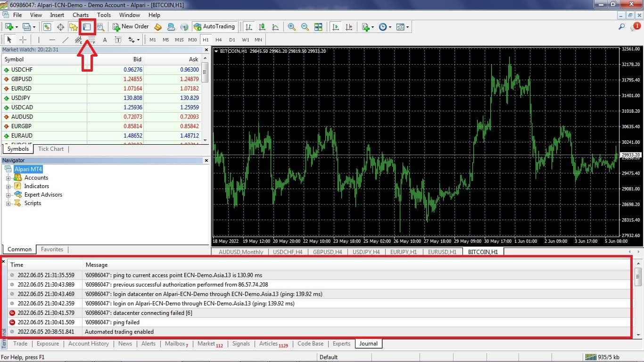
Task: Zoom in on the chart
Action: (x=292, y=27)
